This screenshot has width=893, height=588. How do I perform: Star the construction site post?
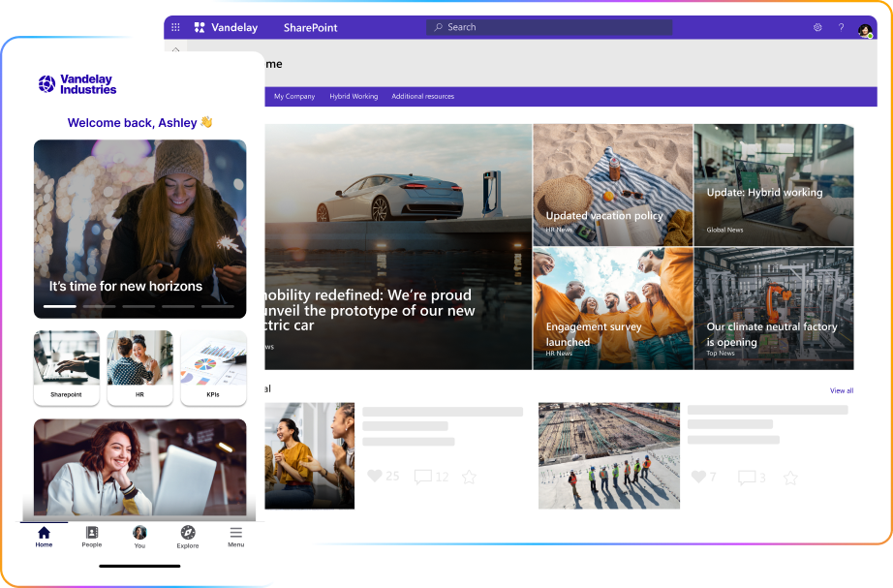pos(789,478)
